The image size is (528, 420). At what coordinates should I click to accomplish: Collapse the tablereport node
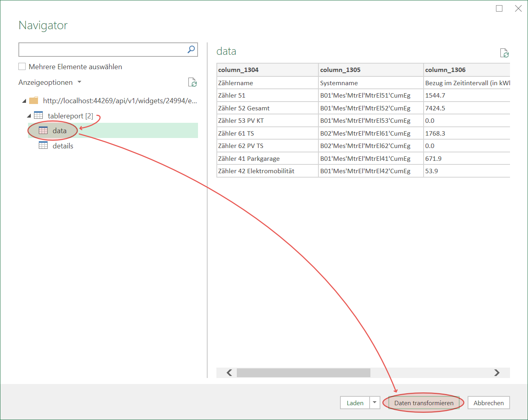[x=29, y=116]
